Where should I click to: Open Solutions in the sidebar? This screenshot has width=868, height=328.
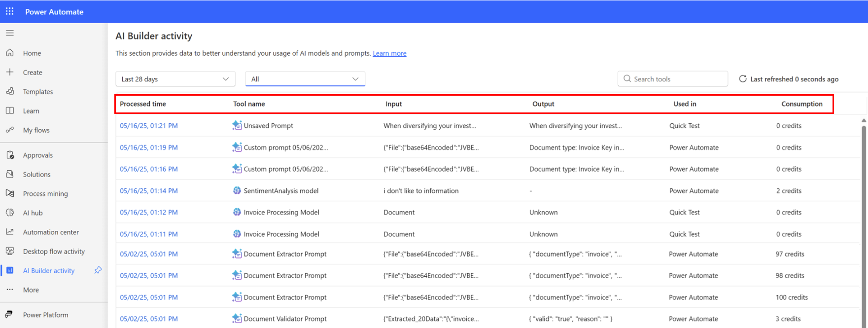37,175
